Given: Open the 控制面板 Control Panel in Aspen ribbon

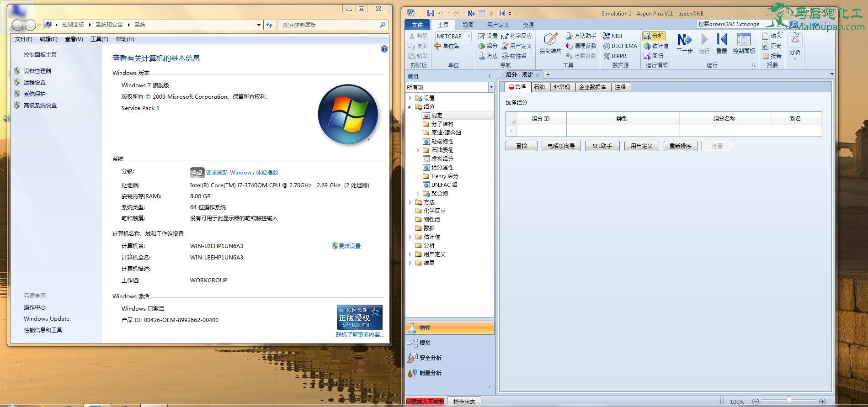Looking at the screenshot, I should pos(744,44).
